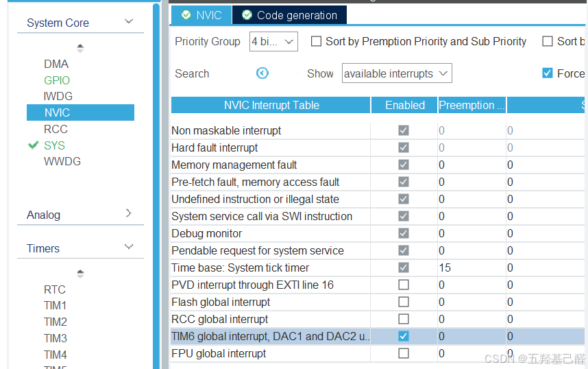This screenshot has width=588, height=369.
Task: Select TIM2 under Timers
Action: click(55, 322)
